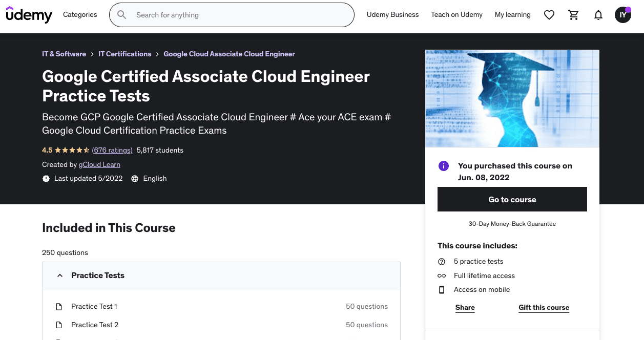Image resolution: width=644 pixels, height=340 pixels.
Task: Click the last updated badge icon
Action: coord(46,179)
